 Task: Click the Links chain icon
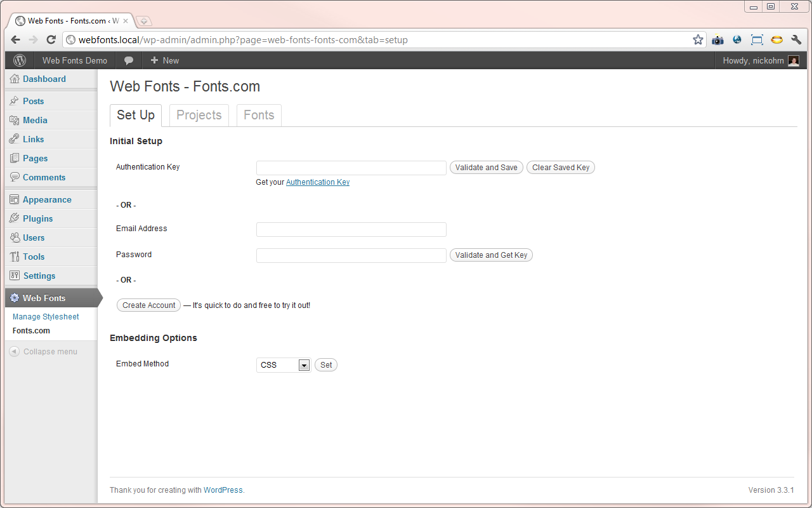click(15, 139)
